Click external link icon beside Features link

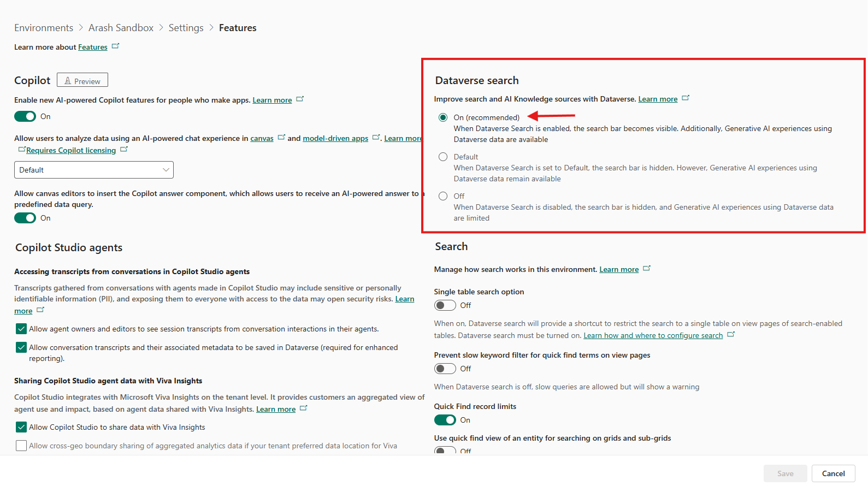tap(115, 46)
